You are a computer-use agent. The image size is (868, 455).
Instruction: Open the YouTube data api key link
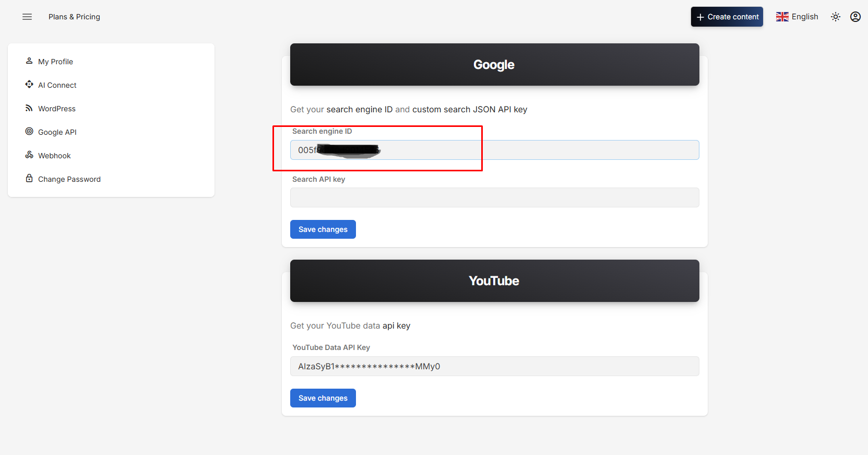click(x=397, y=326)
